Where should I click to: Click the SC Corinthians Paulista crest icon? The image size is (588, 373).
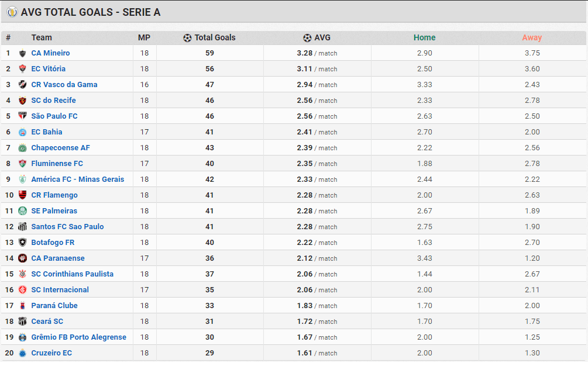pyautogui.click(x=22, y=274)
